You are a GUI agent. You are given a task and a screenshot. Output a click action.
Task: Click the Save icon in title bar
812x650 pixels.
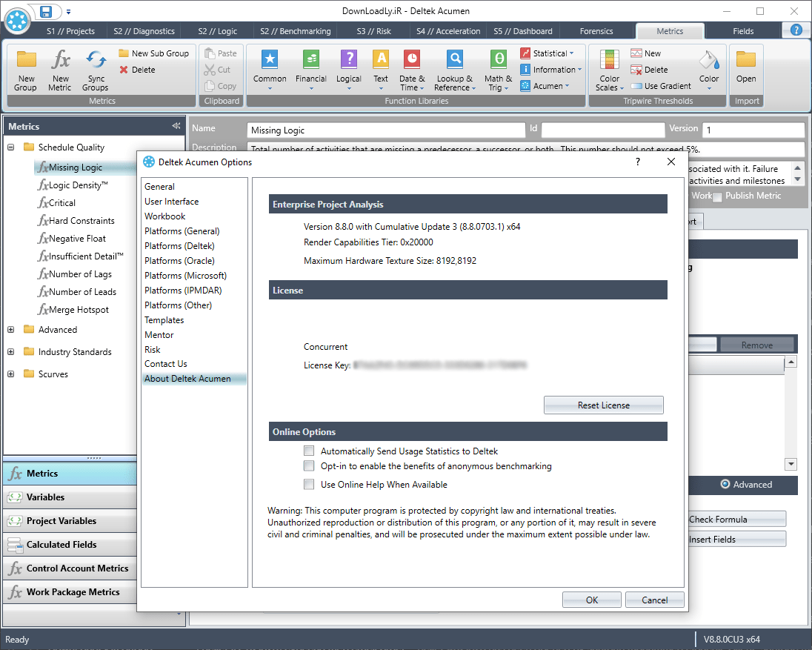[x=46, y=12]
